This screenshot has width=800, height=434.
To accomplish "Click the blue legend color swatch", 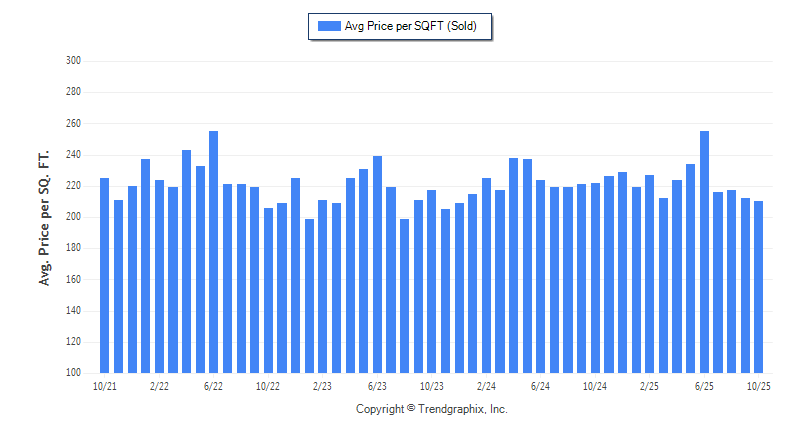I will (x=329, y=26).
